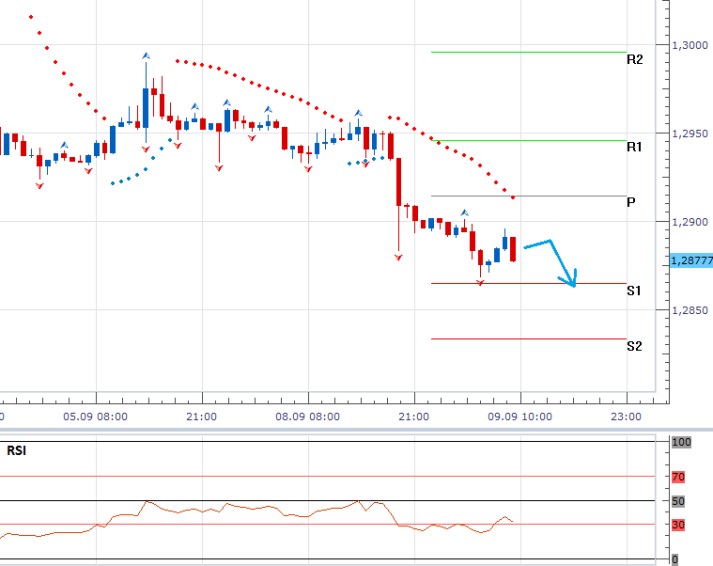Click the 1,2950 price axis label

coord(690,134)
